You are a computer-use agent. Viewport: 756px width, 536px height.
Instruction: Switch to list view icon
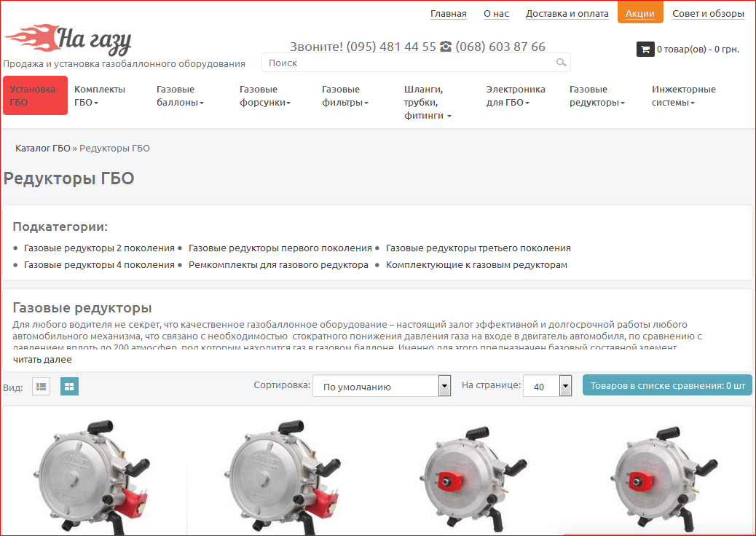(41, 387)
